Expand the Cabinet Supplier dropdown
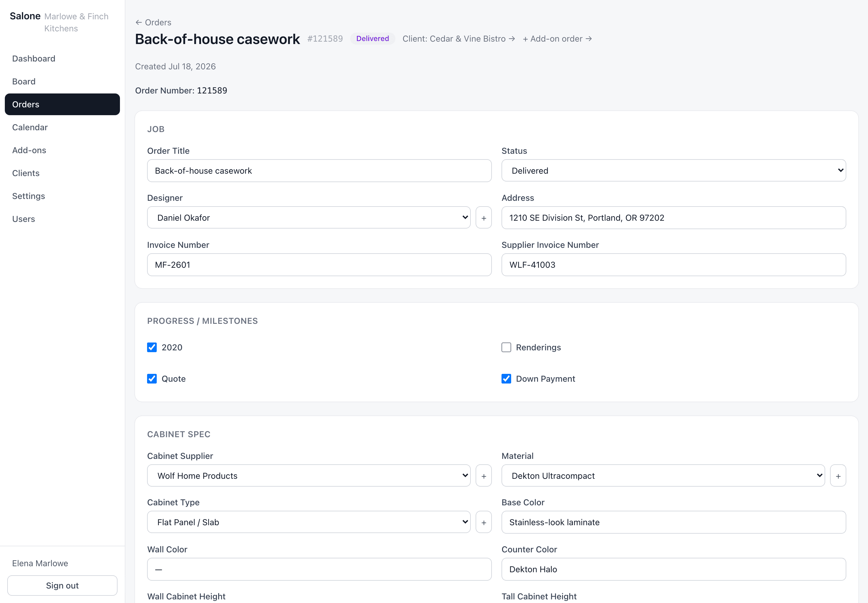Viewport: 868px width, 603px height. click(x=309, y=476)
